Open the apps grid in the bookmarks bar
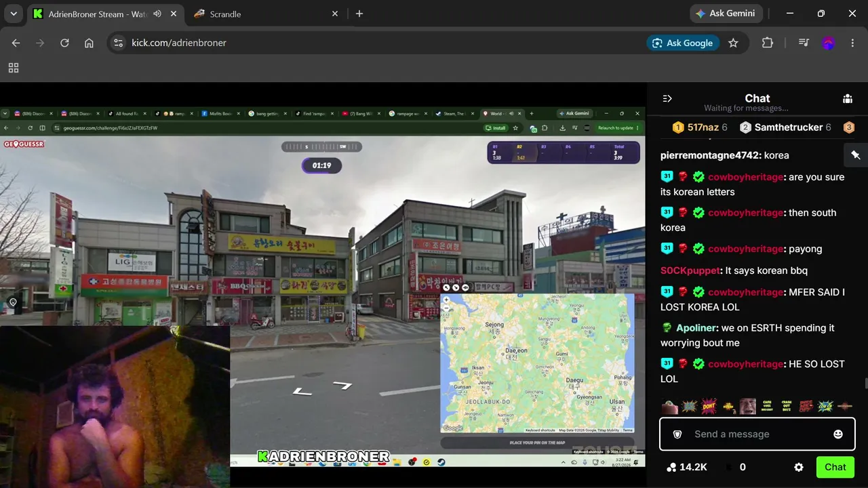 pyautogui.click(x=14, y=68)
